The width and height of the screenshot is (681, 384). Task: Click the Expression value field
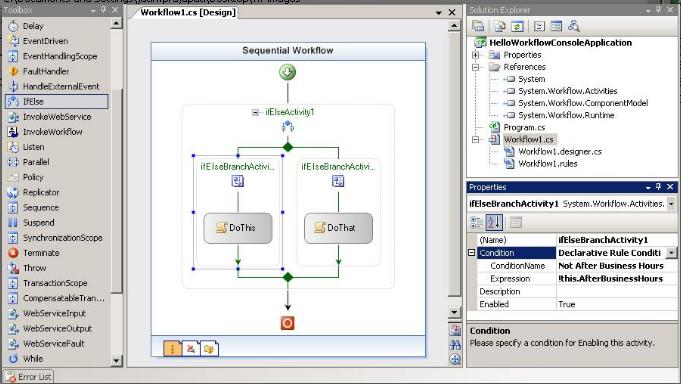pyautogui.click(x=616, y=279)
